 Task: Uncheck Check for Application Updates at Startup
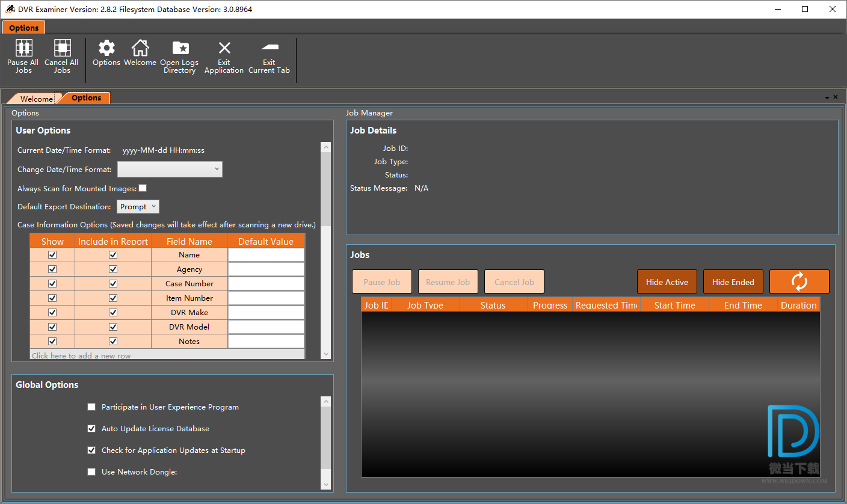91,450
